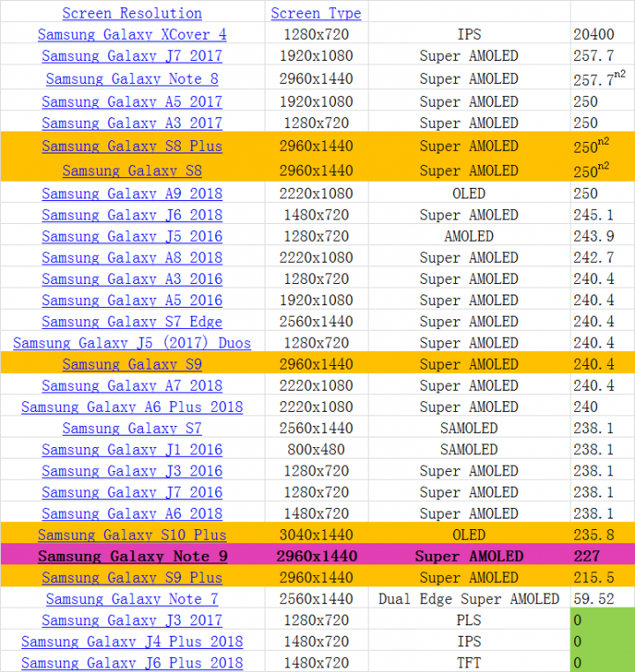Open Samsung Galaxy A6 2018 link
635x672 pixels.
[132, 514]
